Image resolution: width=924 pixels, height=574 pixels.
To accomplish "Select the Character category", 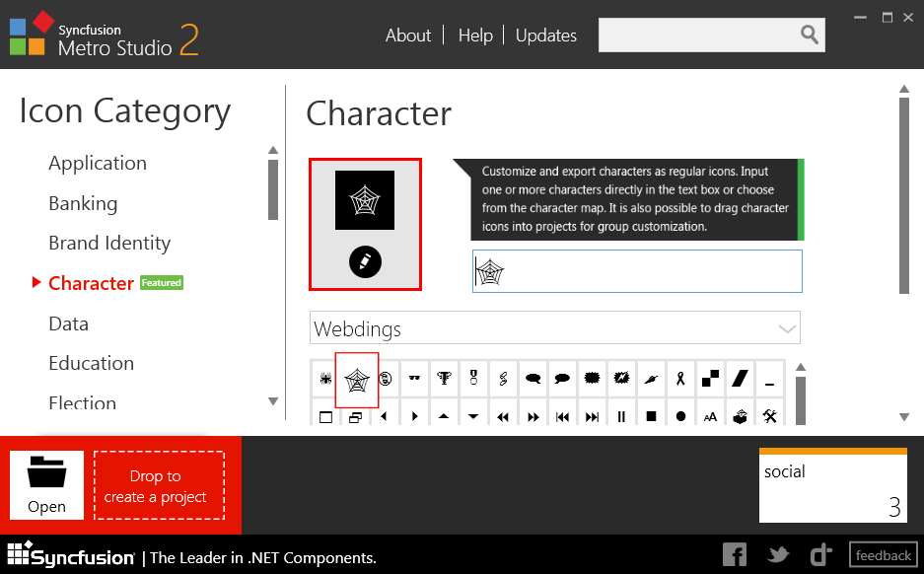I will [92, 283].
